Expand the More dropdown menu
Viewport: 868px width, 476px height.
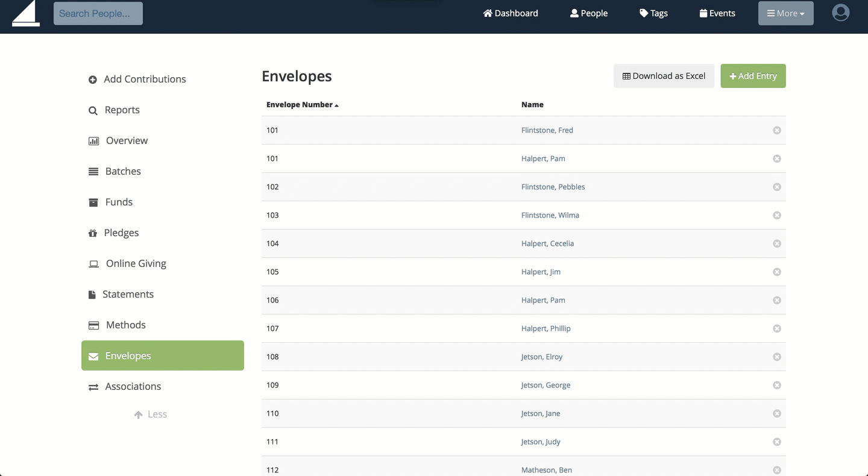[x=785, y=13]
